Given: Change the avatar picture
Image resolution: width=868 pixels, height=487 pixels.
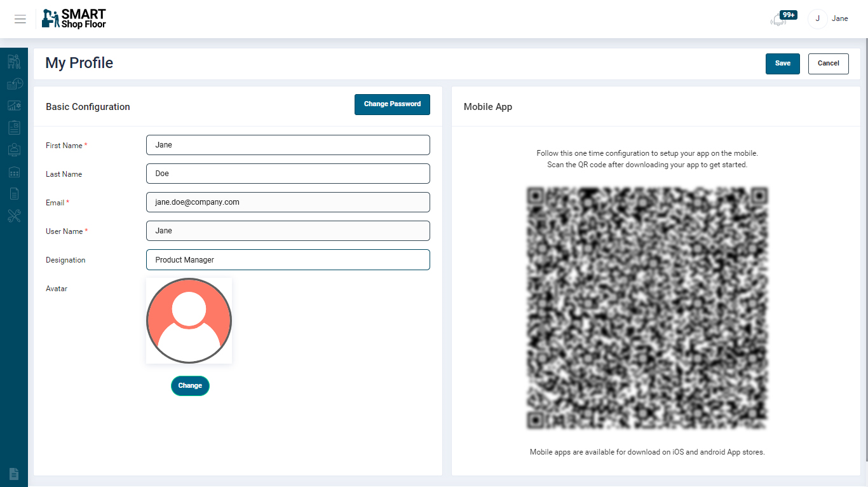Looking at the screenshot, I should tap(190, 386).
